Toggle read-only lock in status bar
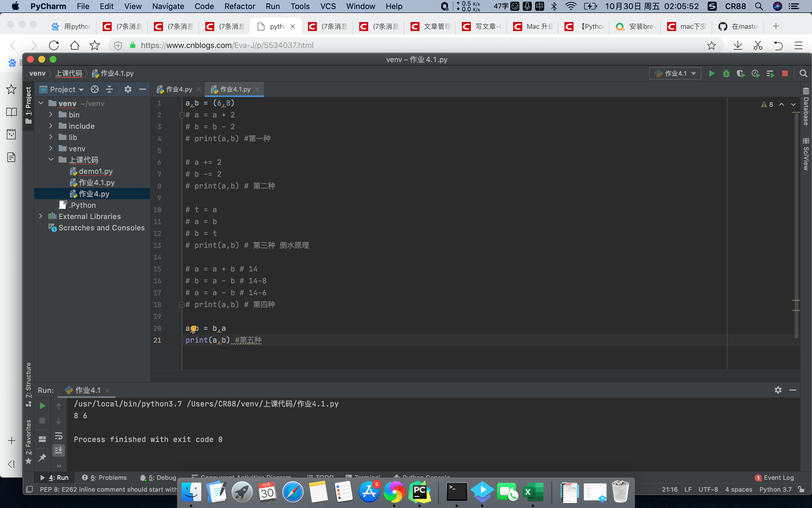This screenshot has height=508, width=812. [801, 490]
